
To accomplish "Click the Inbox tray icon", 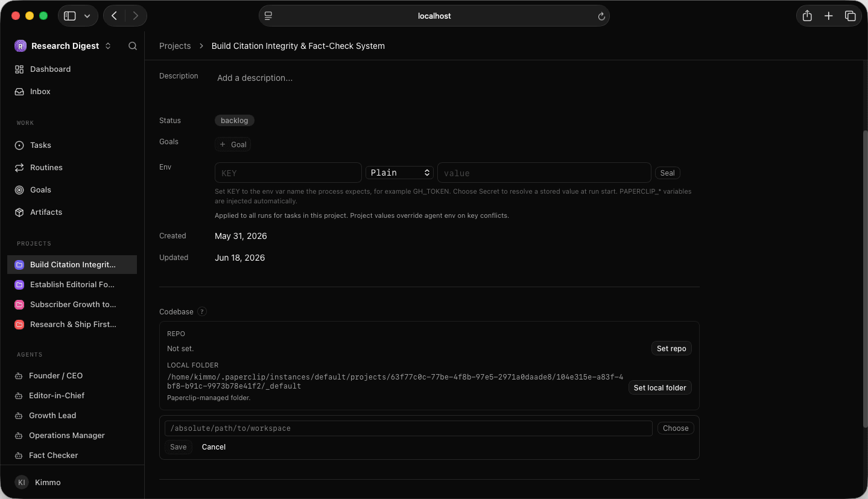I will tap(19, 92).
